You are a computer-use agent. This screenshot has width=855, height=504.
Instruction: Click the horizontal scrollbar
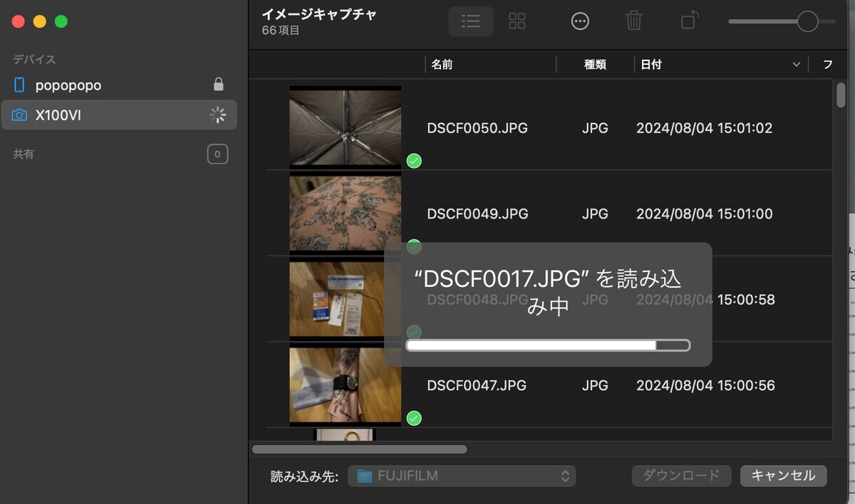pos(360,449)
